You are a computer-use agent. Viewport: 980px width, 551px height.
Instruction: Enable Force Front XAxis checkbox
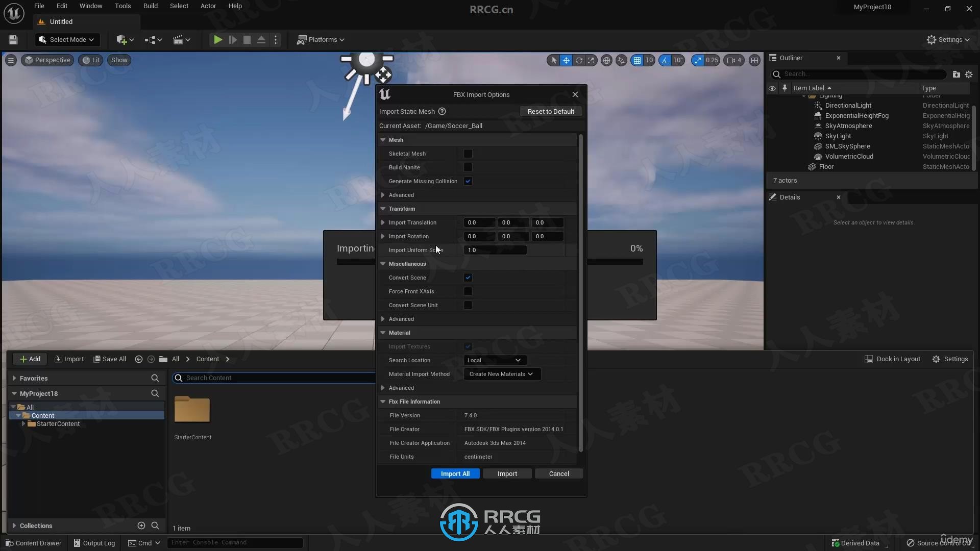(x=468, y=291)
